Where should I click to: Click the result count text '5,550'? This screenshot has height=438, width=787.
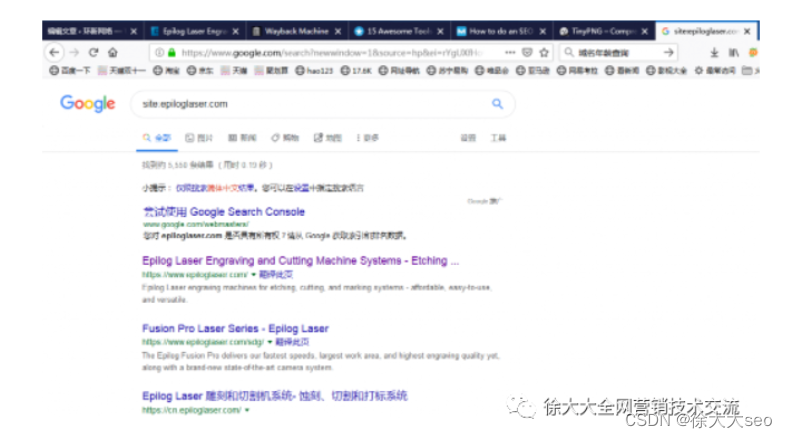pyautogui.click(x=178, y=165)
